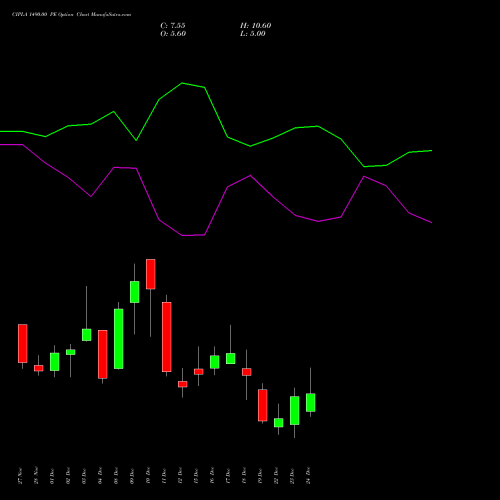This screenshot has width=500, height=500.
Task: Click the CIPLA PE Option Chart title
Action: tap(71, 15)
